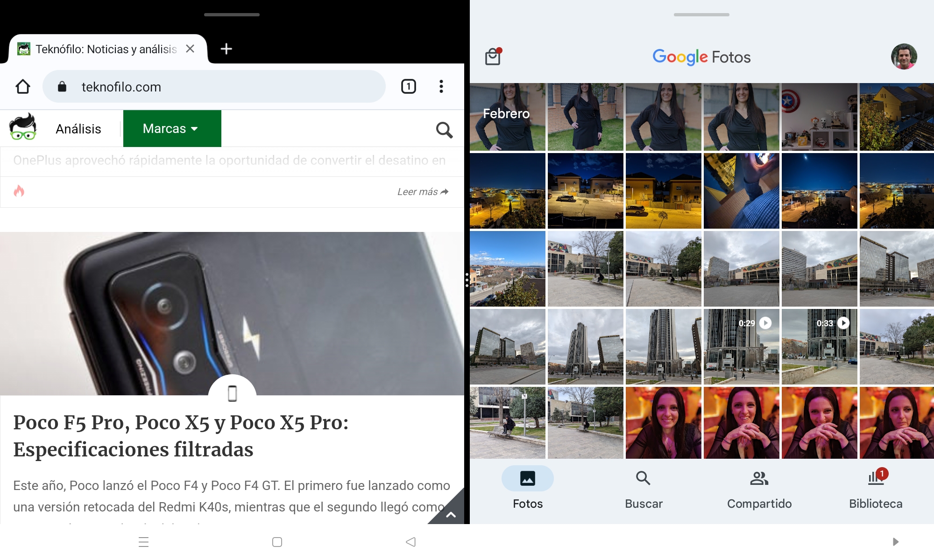Follow the Leer más link

(x=423, y=192)
